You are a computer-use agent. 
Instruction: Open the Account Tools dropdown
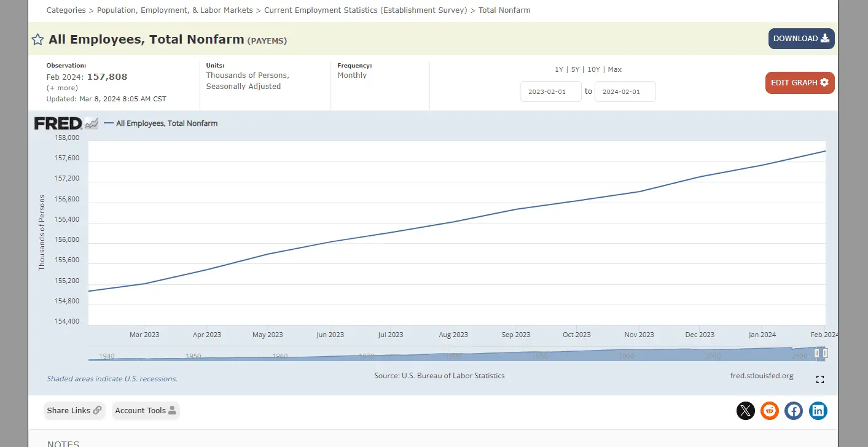pos(146,411)
